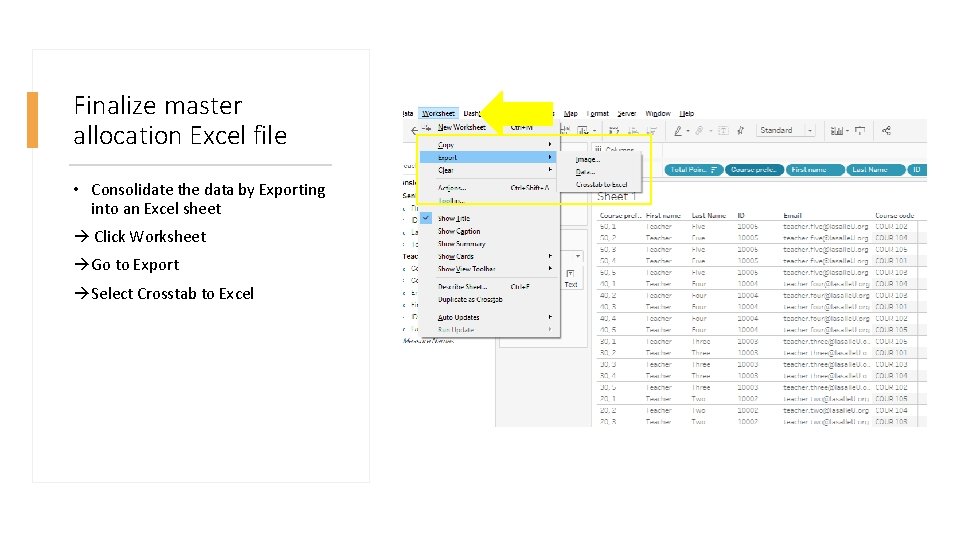Click the sort descending toolbar icon
Screen dimensions: 960x540
click(x=652, y=130)
